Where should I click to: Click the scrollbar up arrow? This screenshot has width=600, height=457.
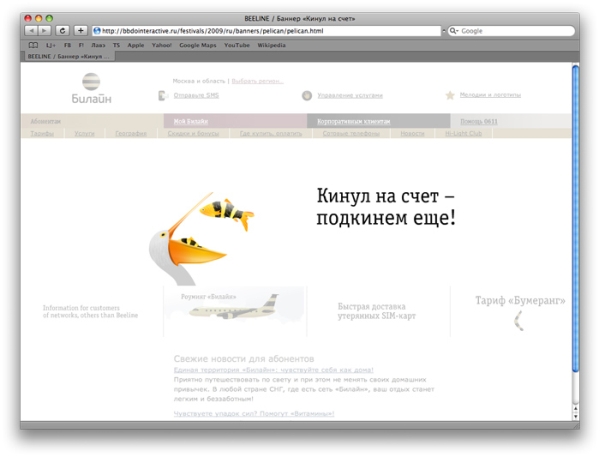click(576, 409)
